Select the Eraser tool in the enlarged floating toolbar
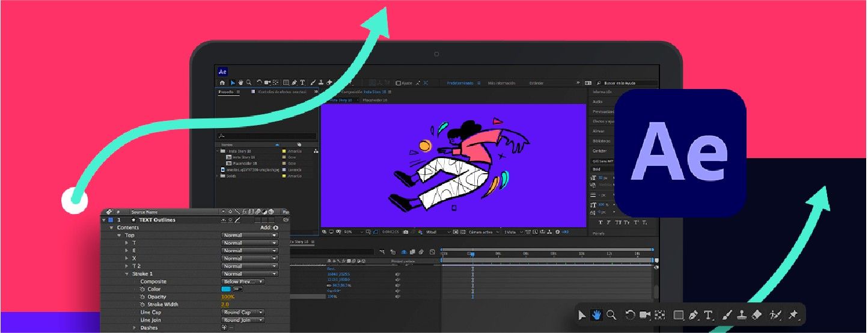This screenshot has width=868, height=333. point(757,314)
